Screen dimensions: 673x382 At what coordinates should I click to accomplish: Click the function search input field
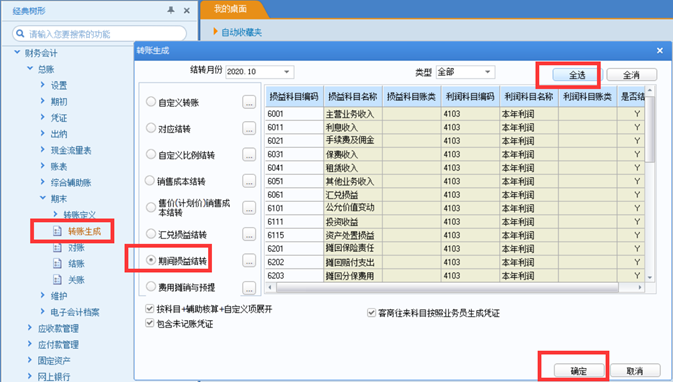99,33
